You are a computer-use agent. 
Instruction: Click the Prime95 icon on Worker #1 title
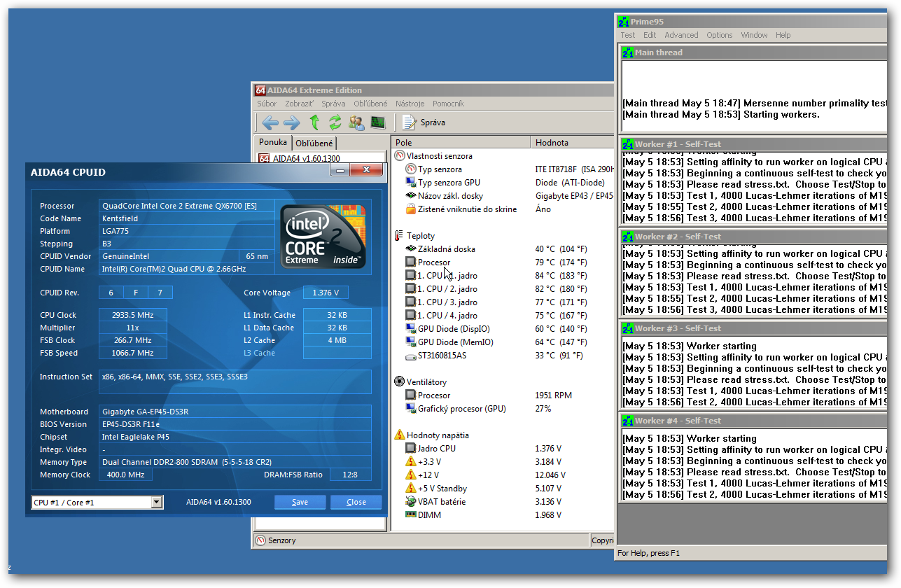pyautogui.click(x=628, y=144)
